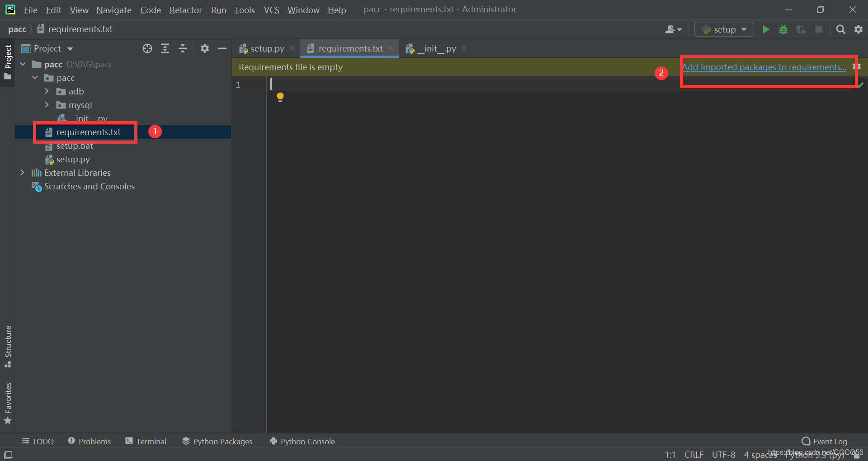Open the Tools menu
Screen dimensions: 868x461
[x=245, y=9]
